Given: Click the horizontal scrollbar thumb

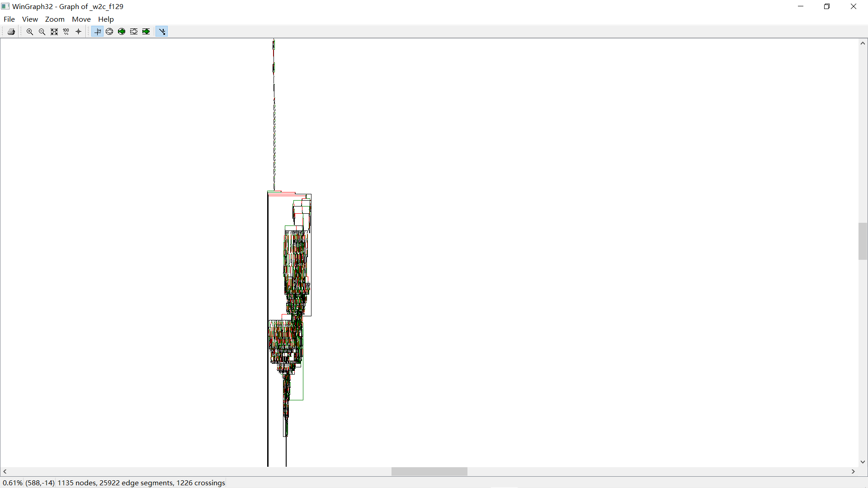Looking at the screenshot, I should click(429, 471).
